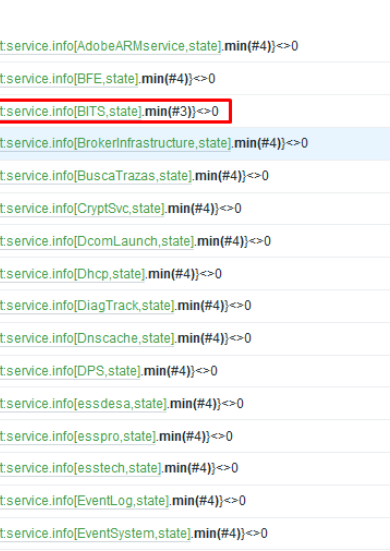
Task: Click min(#3) text in the BITS row
Action: [x=168, y=112]
